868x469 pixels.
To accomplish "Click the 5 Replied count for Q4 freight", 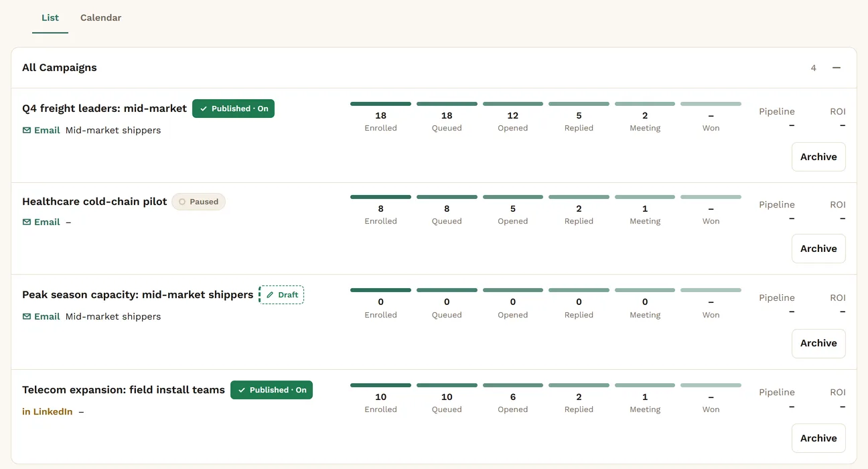I will [579, 116].
